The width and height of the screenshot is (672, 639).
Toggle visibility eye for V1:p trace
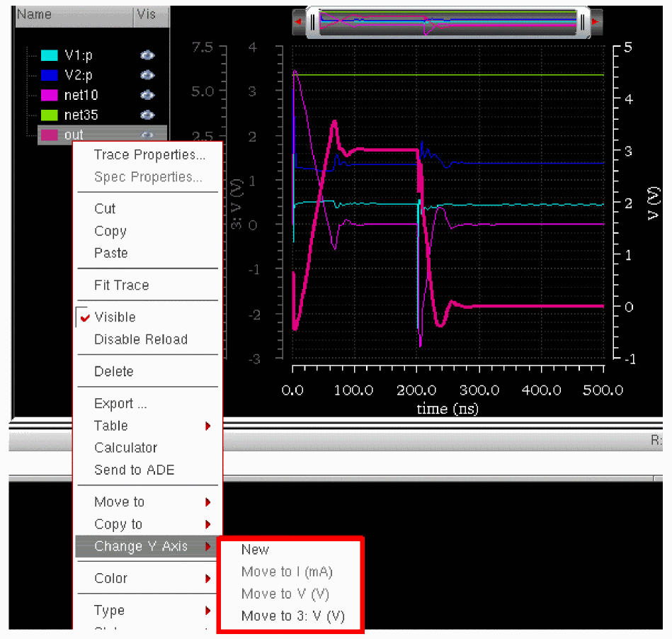147,55
